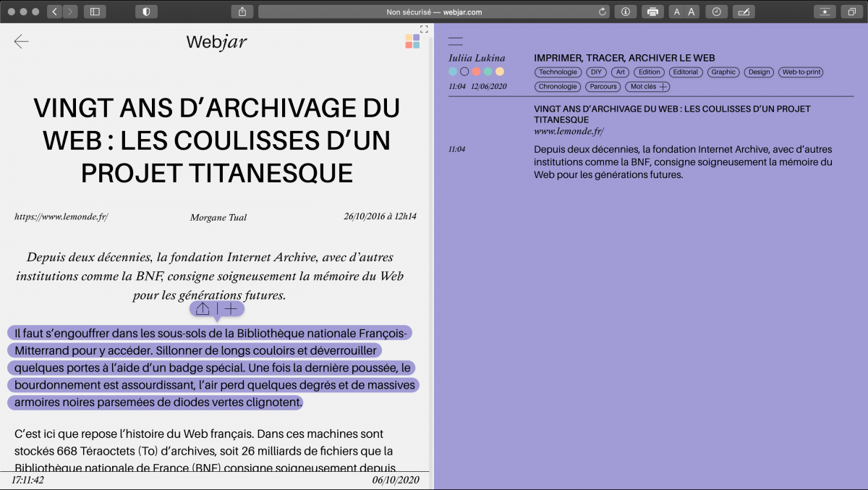
Task: Expand the Mot clés plus tag
Action: (x=647, y=87)
